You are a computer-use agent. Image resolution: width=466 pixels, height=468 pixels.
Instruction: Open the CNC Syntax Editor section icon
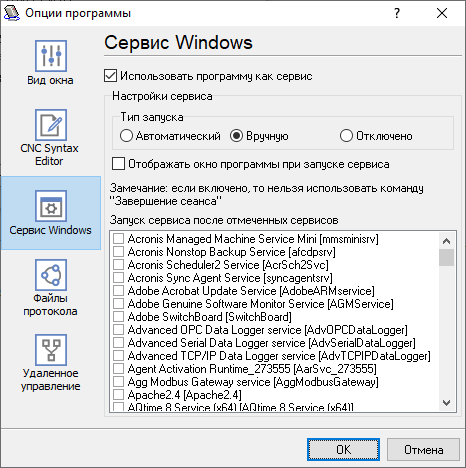51,125
